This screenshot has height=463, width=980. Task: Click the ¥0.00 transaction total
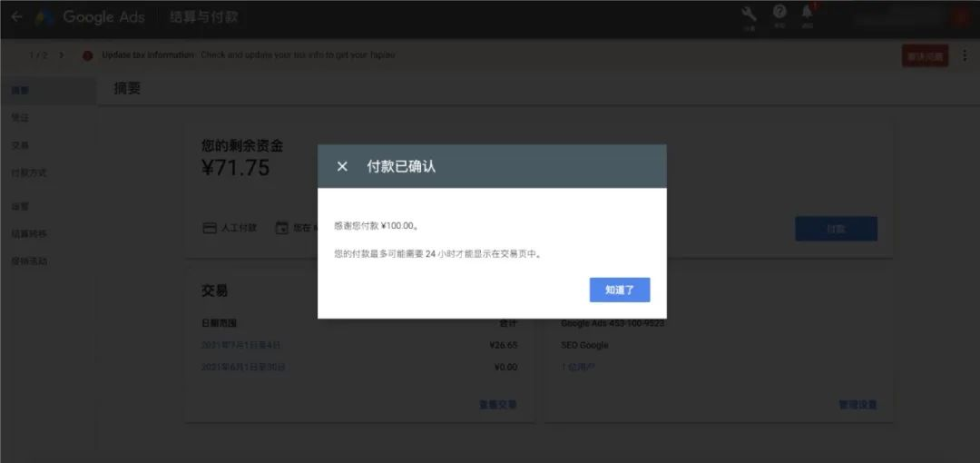(505, 368)
